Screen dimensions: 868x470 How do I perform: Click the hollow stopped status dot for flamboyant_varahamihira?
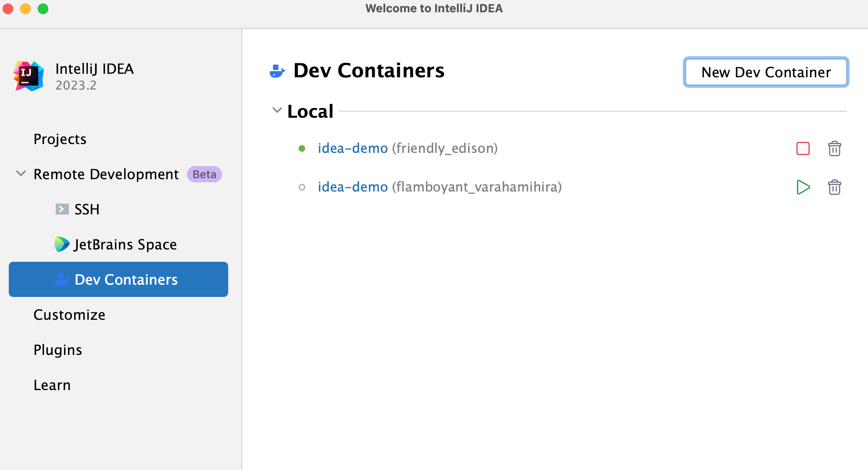tap(302, 187)
